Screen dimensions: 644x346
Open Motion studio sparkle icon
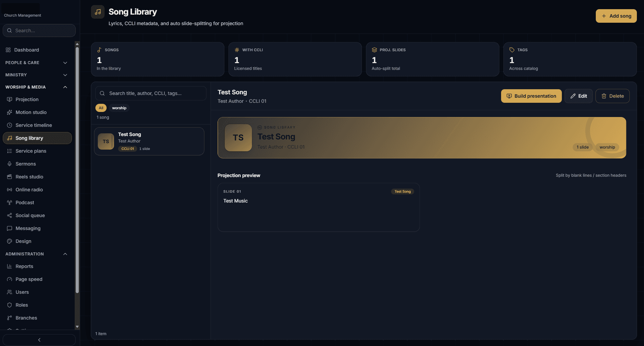click(x=10, y=112)
